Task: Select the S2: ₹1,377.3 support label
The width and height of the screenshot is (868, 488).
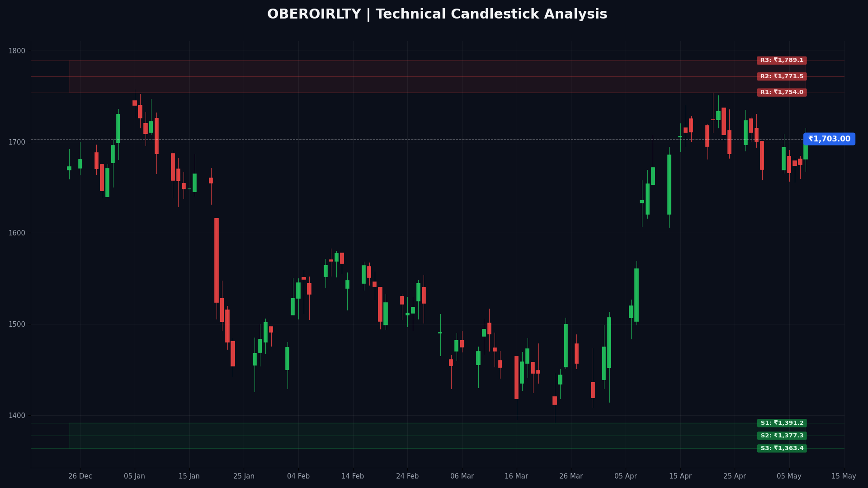Action: coord(782,436)
